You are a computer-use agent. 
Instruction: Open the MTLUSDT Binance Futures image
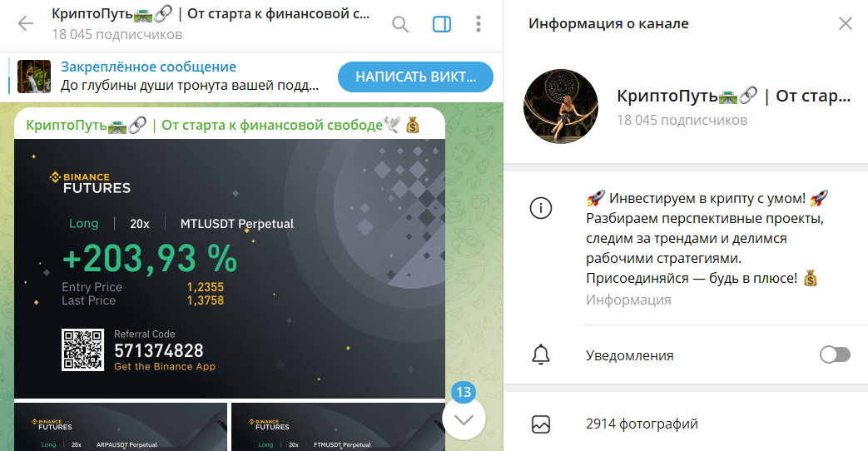pyautogui.click(x=230, y=269)
